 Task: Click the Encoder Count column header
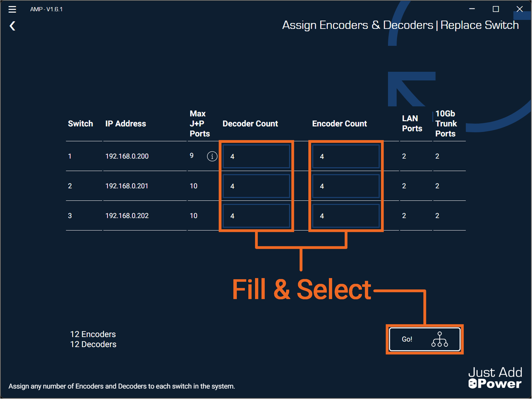(x=339, y=124)
